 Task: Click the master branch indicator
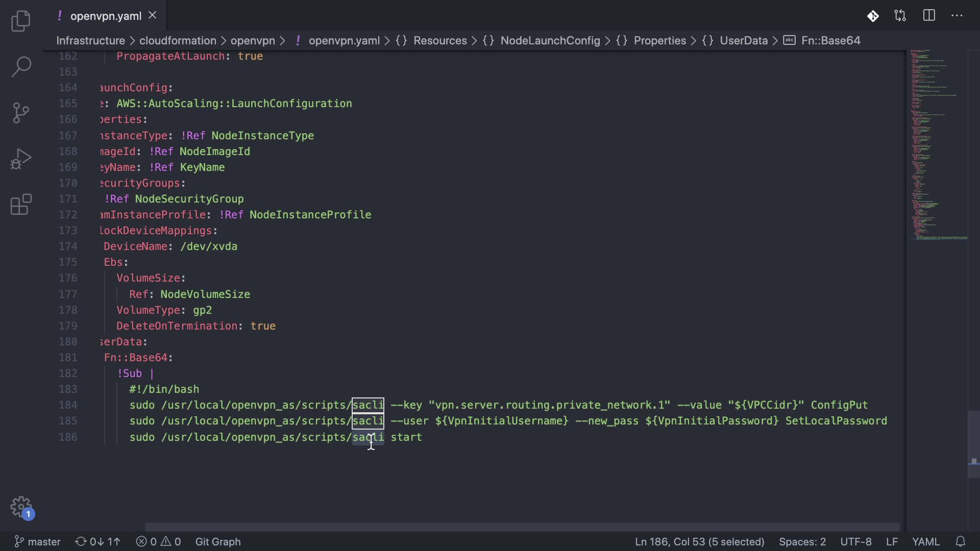[38, 541]
